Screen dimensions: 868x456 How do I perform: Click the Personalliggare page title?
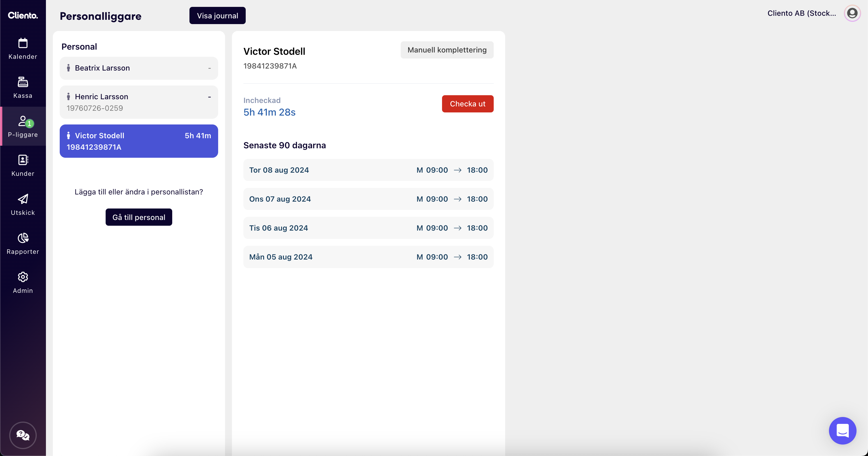click(x=100, y=16)
